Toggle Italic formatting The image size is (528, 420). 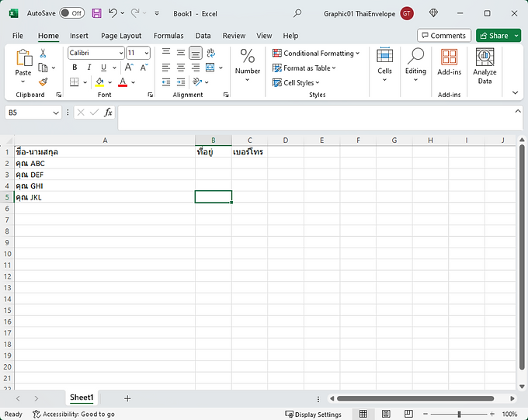point(89,68)
